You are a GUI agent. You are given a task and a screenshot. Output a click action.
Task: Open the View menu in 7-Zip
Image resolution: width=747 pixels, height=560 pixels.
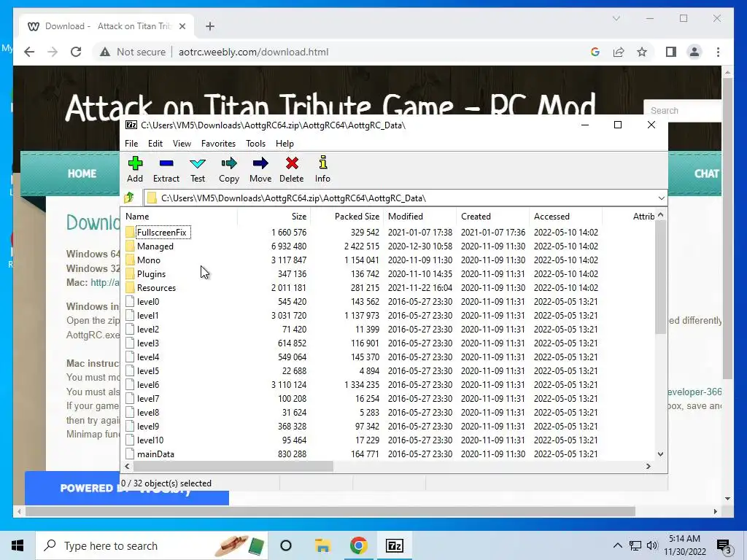[182, 144]
